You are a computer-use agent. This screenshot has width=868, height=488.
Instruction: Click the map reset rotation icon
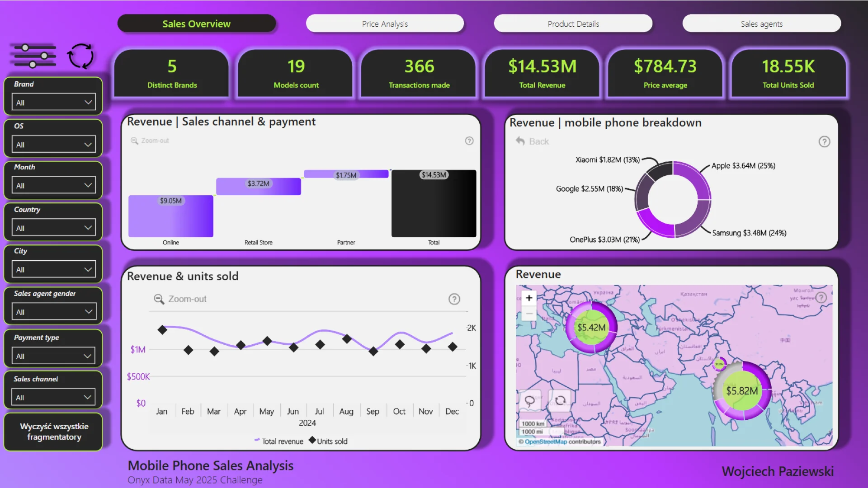[560, 400]
